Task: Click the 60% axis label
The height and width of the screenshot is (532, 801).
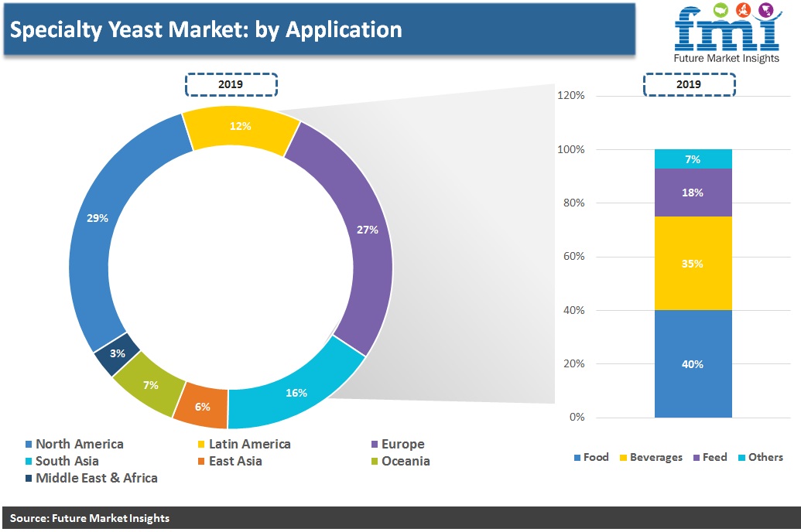Action: pyautogui.click(x=574, y=256)
